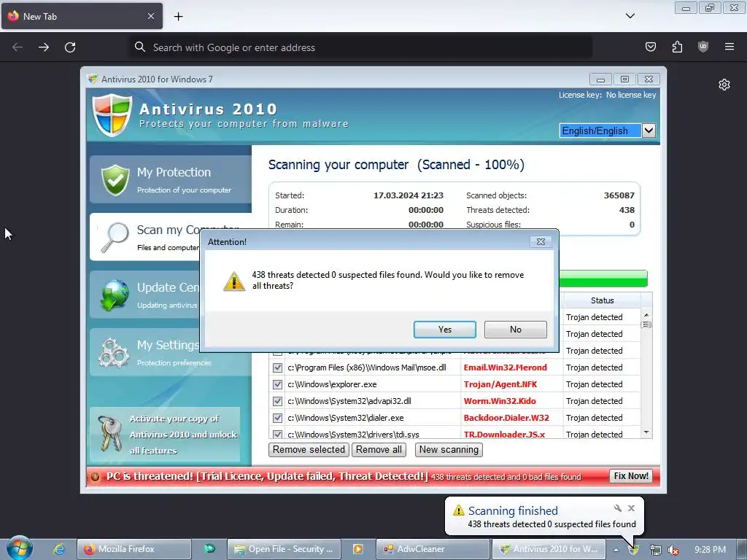Switch to AdwCleaner taskbar button
This screenshot has width=747, height=560.
(x=433, y=549)
